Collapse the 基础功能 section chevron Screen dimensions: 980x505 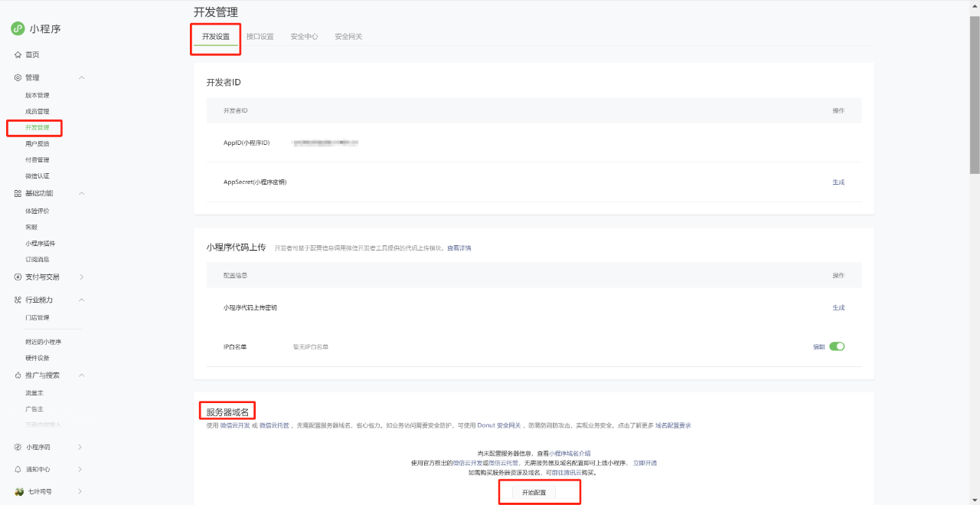[82, 193]
